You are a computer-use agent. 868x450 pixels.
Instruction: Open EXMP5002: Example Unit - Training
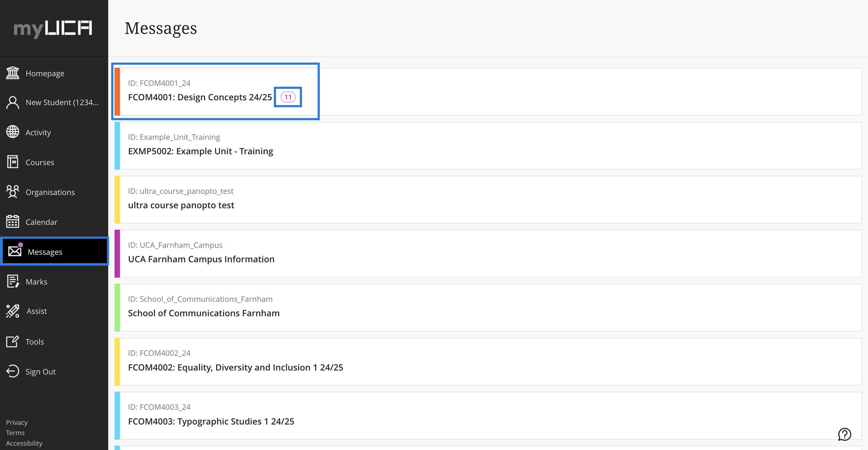pyautogui.click(x=201, y=151)
